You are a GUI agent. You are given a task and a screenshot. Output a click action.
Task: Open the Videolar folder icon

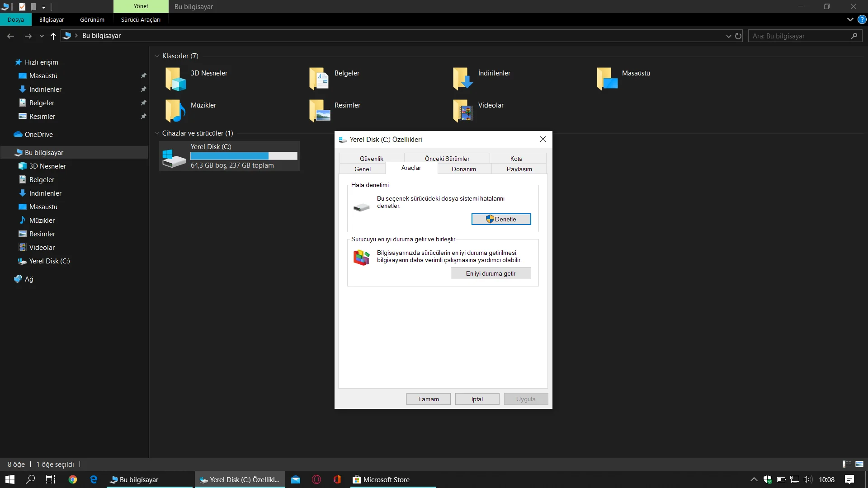click(x=463, y=111)
